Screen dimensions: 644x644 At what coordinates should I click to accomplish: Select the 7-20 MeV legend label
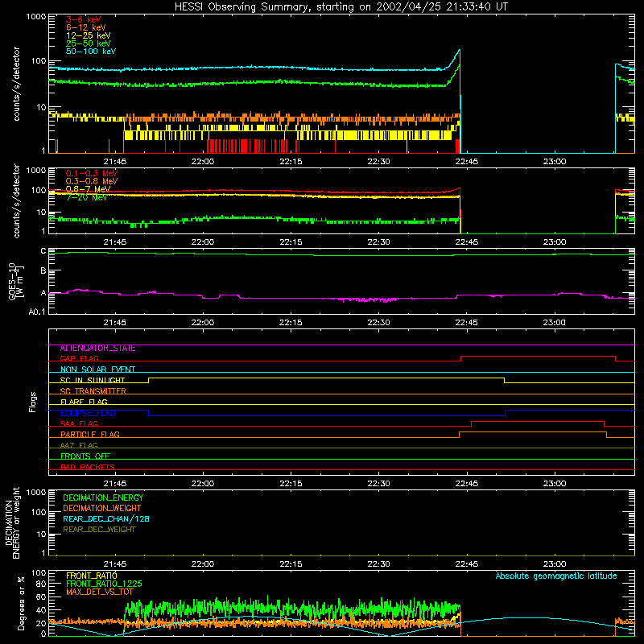click(x=87, y=197)
